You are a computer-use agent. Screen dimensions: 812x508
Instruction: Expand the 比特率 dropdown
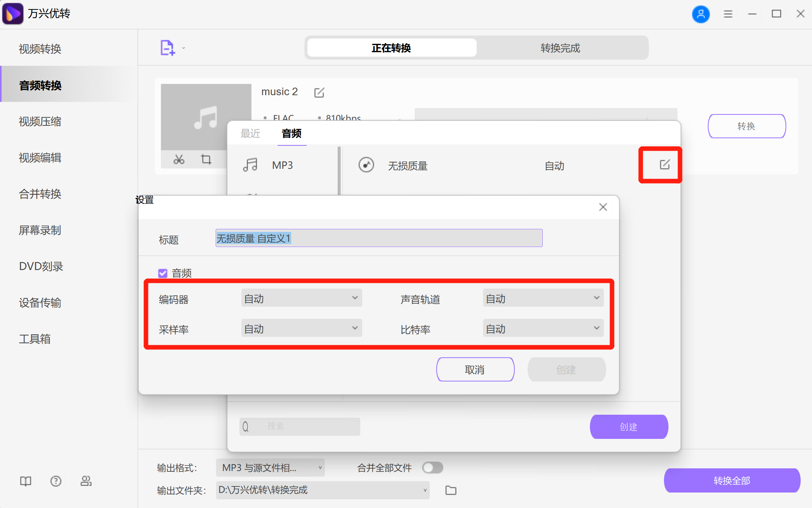tap(543, 328)
